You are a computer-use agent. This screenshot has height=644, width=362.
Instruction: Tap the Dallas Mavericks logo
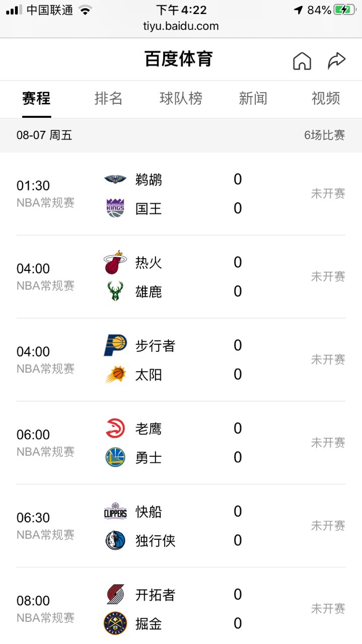(x=115, y=540)
